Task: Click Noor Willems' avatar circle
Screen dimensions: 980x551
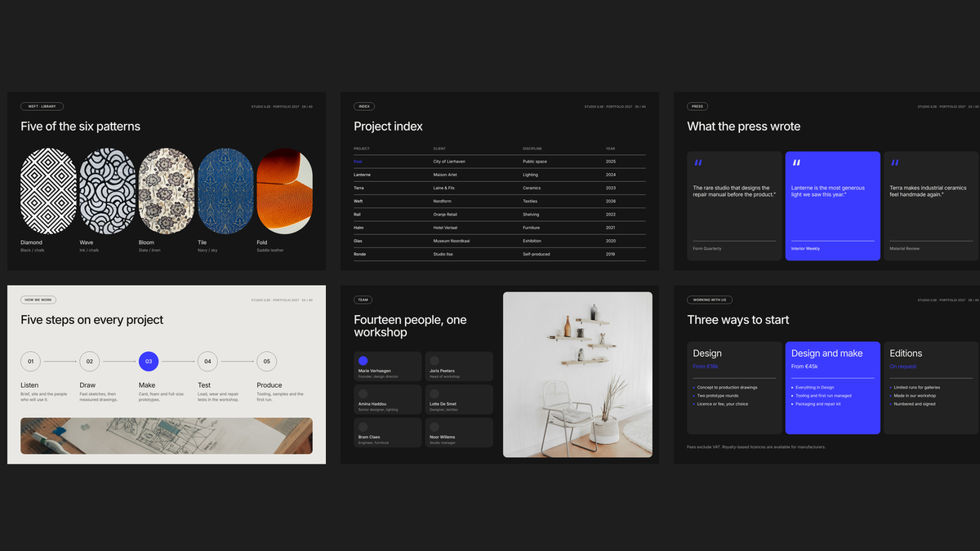Action: pyautogui.click(x=434, y=427)
